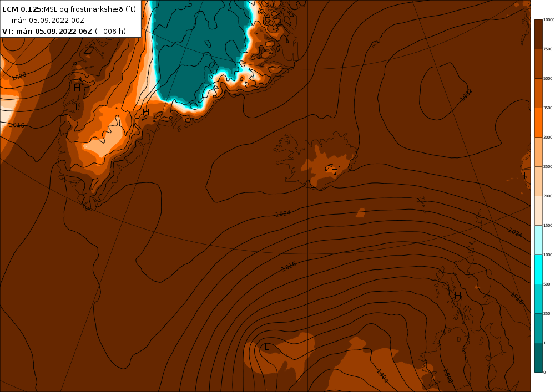Click the "ECM 0.125:" model label
Image resolution: width=555 pixels, height=392 pixels.
pos(23,9)
